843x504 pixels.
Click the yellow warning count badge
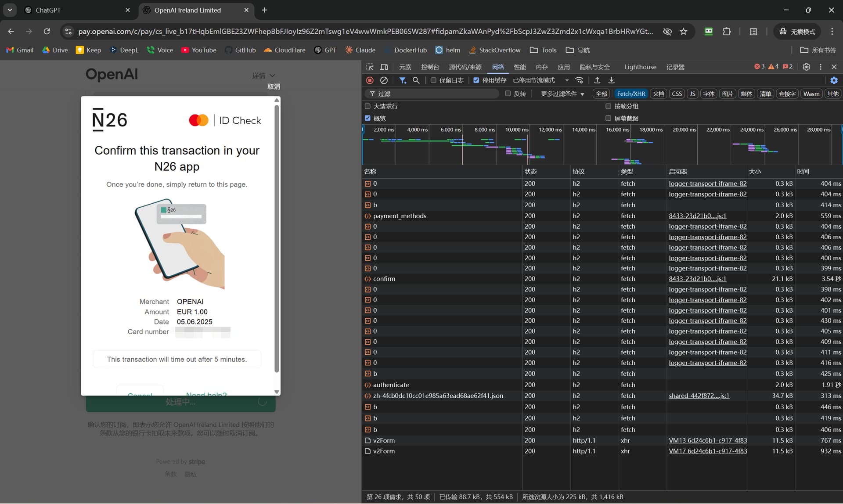tap(774, 67)
